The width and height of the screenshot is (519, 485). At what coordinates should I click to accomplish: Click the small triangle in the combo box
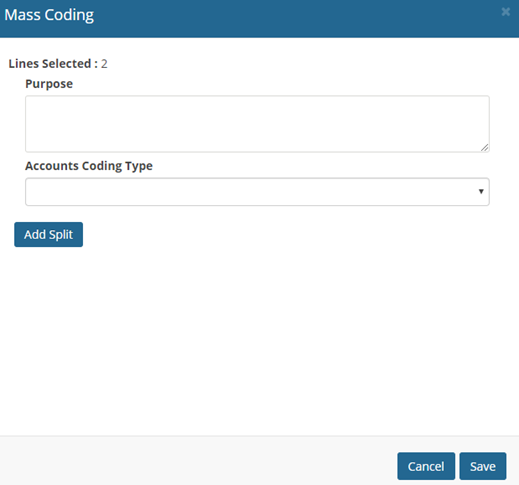click(x=481, y=191)
